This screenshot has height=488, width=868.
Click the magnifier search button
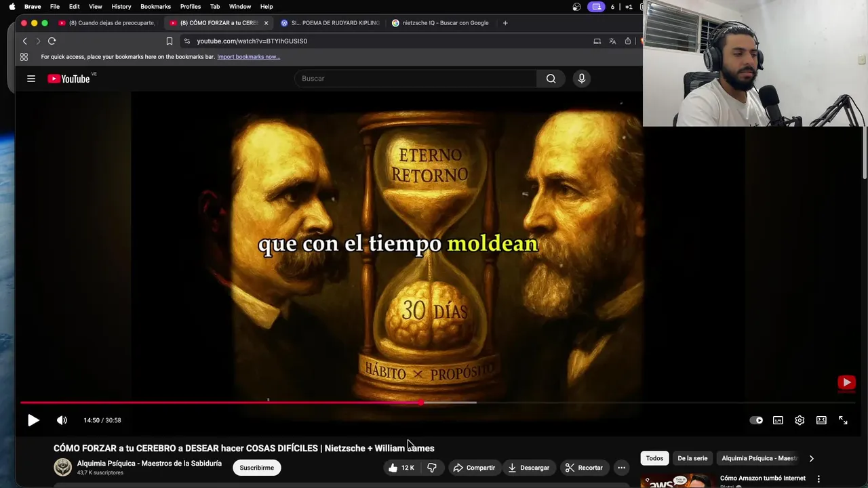[x=551, y=79]
